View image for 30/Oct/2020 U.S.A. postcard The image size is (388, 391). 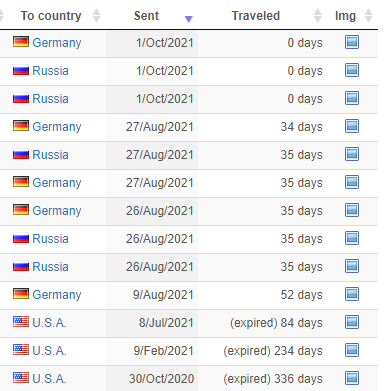[x=352, y=378]
